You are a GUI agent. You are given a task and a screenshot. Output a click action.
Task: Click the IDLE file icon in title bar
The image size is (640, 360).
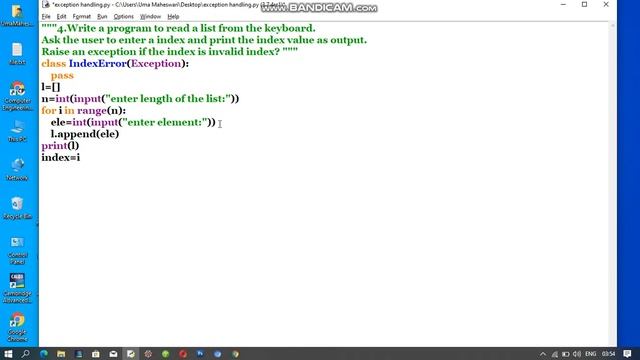(46, 4)
